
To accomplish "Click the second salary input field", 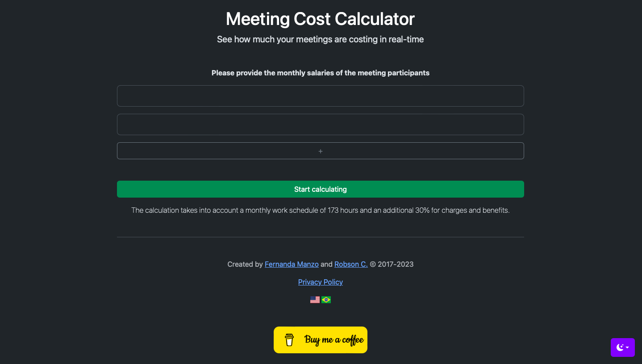I will pyautogui.click(x=321, y=124).
